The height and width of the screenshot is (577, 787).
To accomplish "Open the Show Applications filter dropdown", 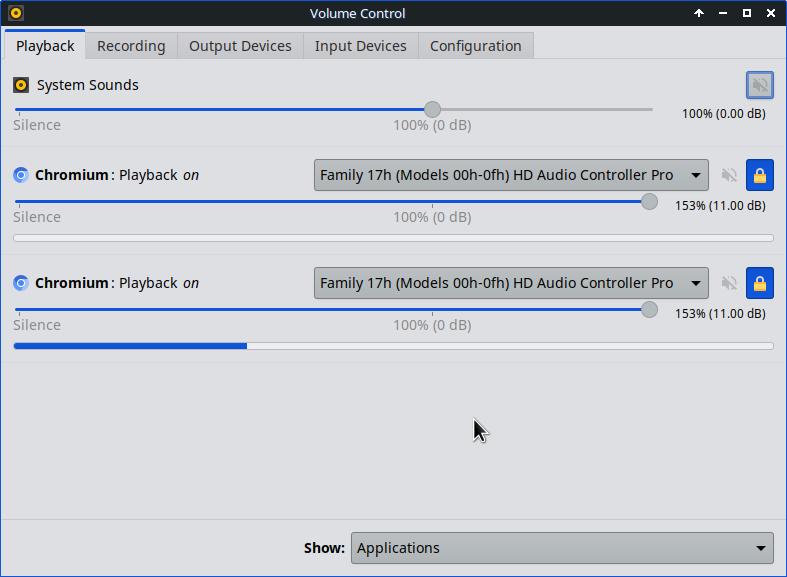I will (x=562, y=548).
